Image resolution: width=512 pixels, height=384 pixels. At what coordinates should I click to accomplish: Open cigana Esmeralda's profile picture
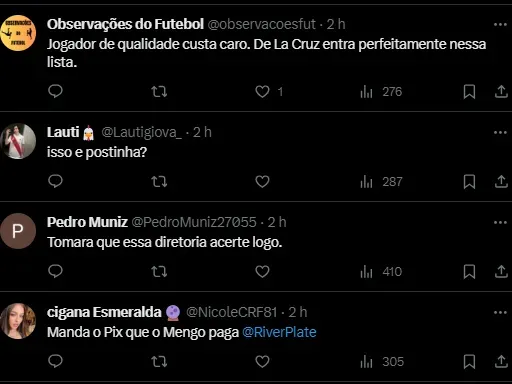pos(18,321)
